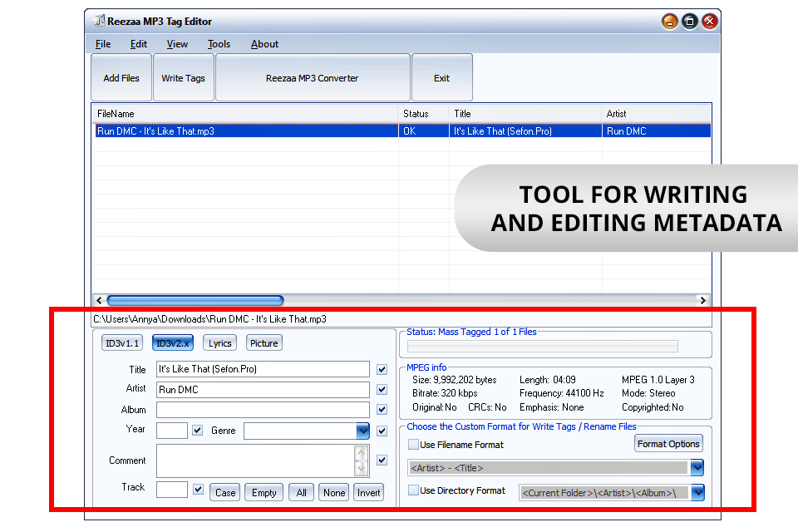Viewport: 798px width, 532px height.
Task: Close the Reezaa MP3 Tag Editor window
Action: (x=709, y=22)
